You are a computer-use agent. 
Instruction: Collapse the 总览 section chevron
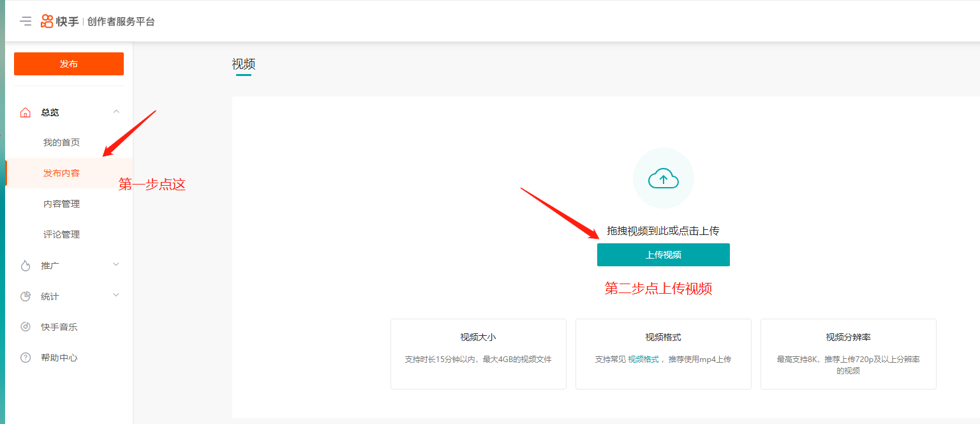116,112
